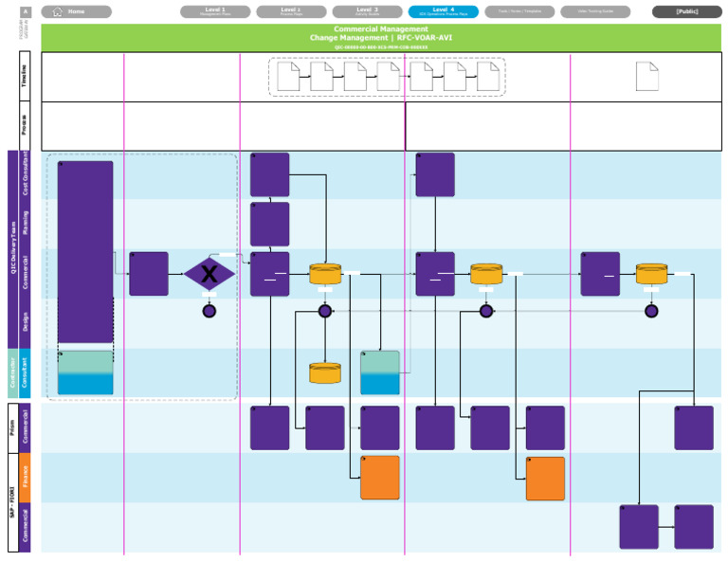The width and height of the screenshot is (728, 562).
Task: Click the Process lane label
Action: coord(25,125)
